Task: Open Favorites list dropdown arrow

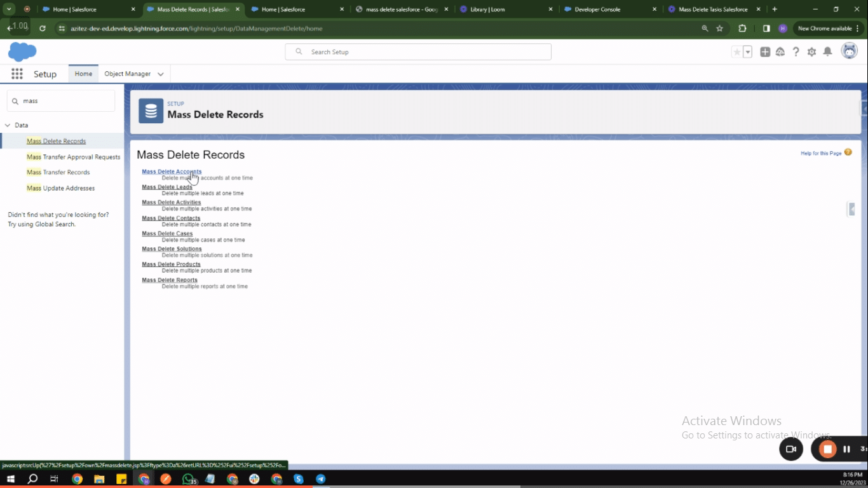Action: pyautogui.click(x=748, y=52)
